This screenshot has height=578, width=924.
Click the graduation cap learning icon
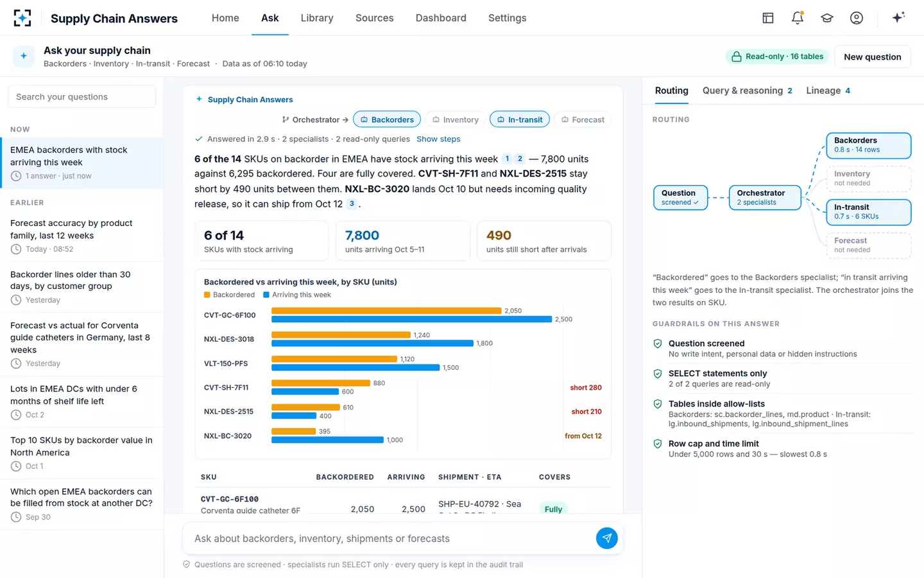827,18
